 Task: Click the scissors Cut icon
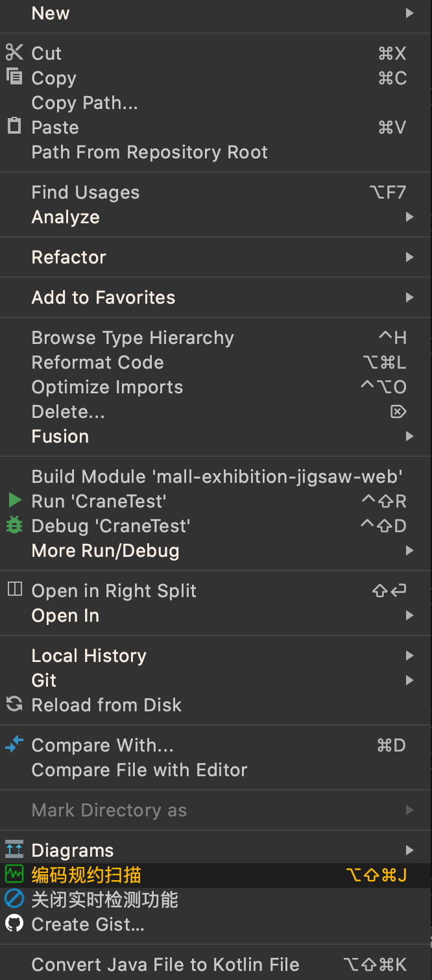14,53
